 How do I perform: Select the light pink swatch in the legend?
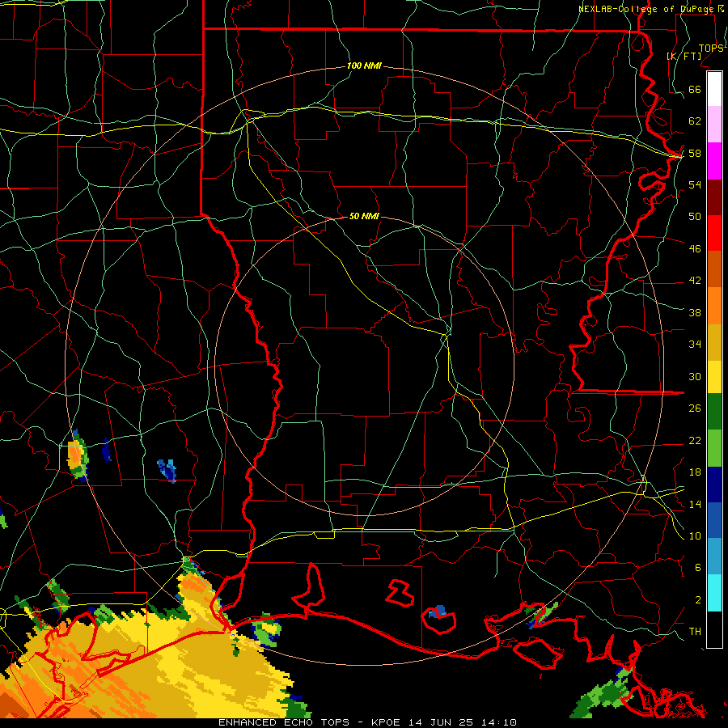(714, 125)
